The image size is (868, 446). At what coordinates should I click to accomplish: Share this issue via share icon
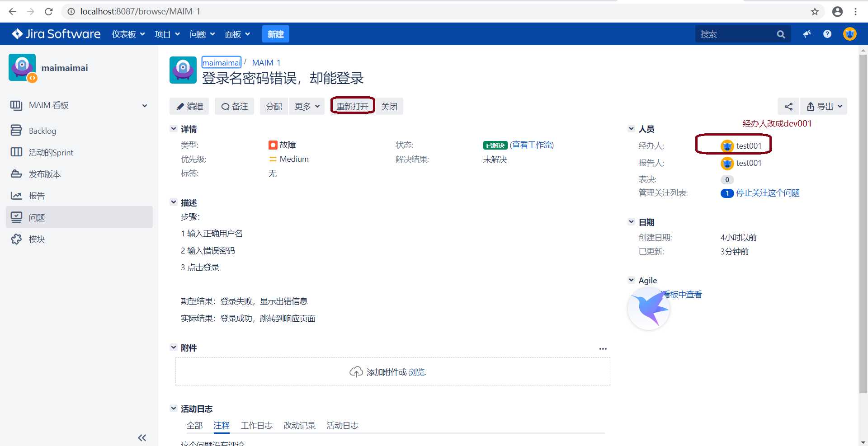[788, 107]
